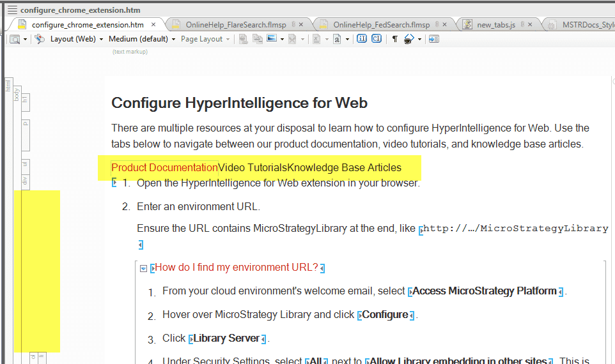Open the dropdown next to the crossed-out icon

[x=302, y=39]
